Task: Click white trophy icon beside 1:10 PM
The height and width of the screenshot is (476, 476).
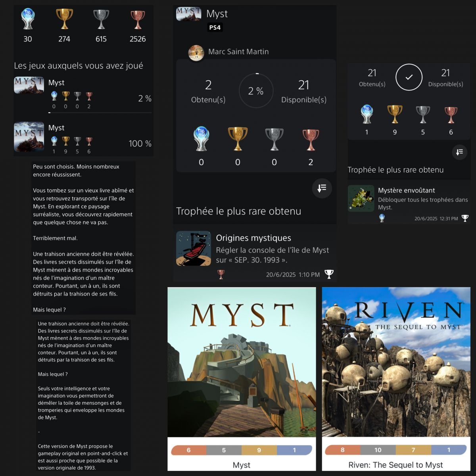Action: (329, 274)
